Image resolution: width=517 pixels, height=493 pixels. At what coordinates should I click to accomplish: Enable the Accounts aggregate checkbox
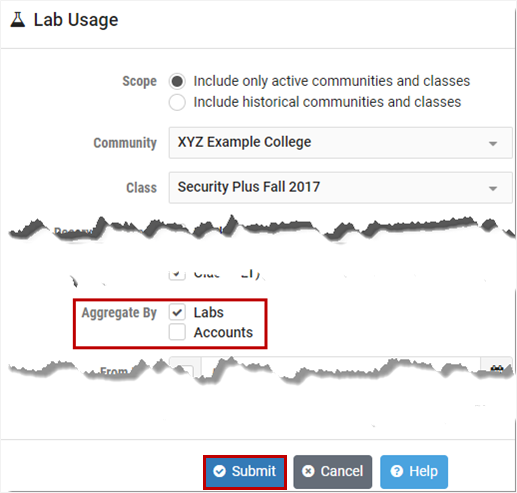(x=177, y=332)
